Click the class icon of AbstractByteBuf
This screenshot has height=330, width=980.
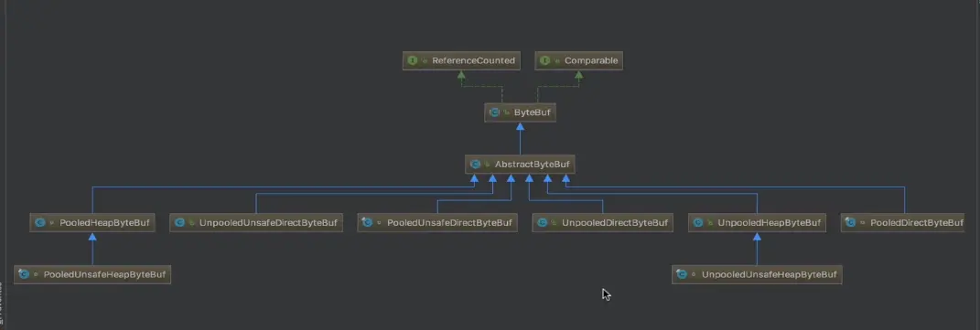click(x=475, y=165)
